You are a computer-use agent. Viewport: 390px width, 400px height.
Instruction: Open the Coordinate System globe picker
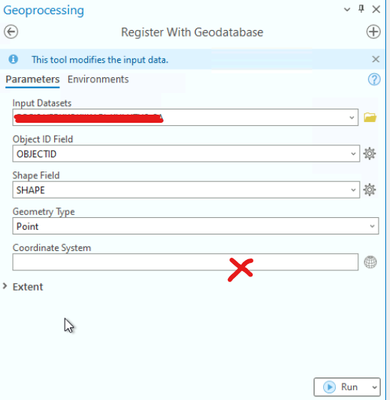point(370,262)
